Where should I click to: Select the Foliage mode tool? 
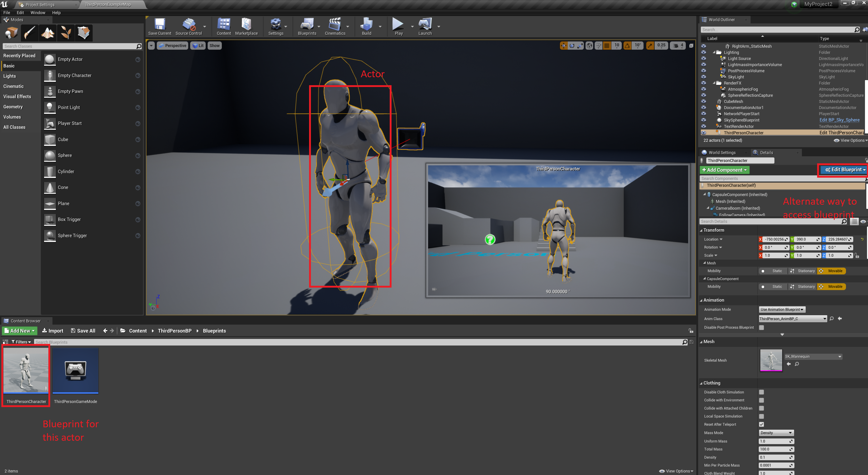coord(66,33)
